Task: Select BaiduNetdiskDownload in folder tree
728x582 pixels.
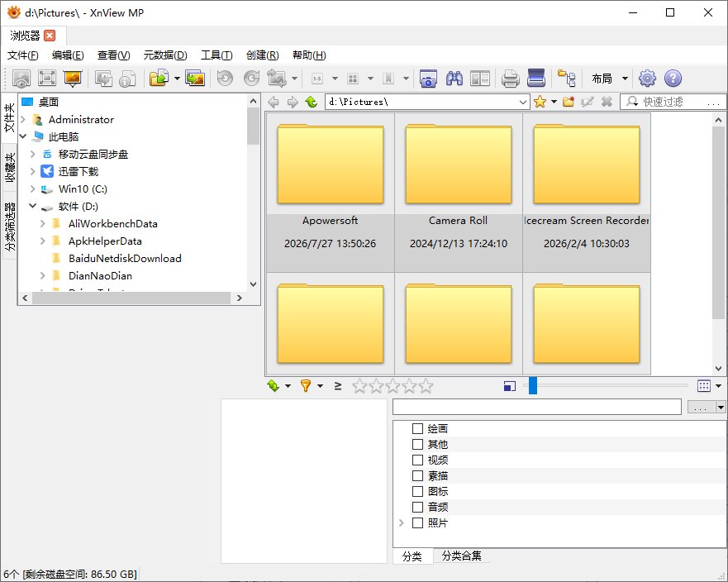Action: (x=125, y=258)
